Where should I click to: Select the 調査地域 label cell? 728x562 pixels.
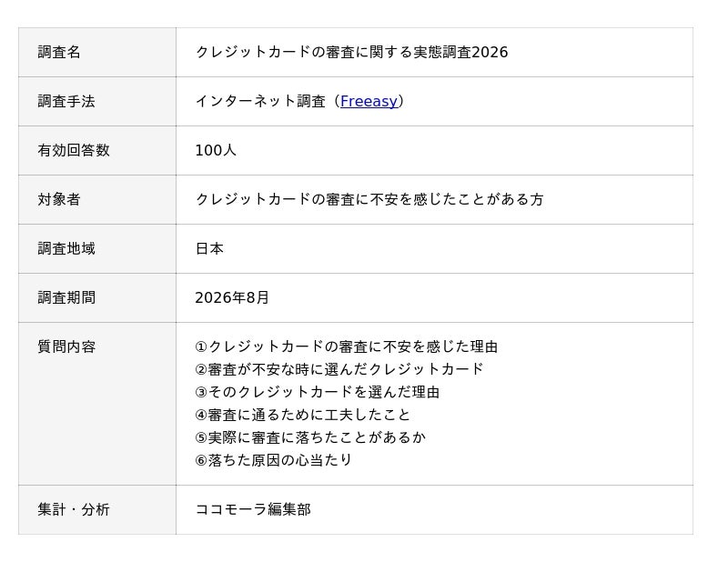(x=97, y=249)
